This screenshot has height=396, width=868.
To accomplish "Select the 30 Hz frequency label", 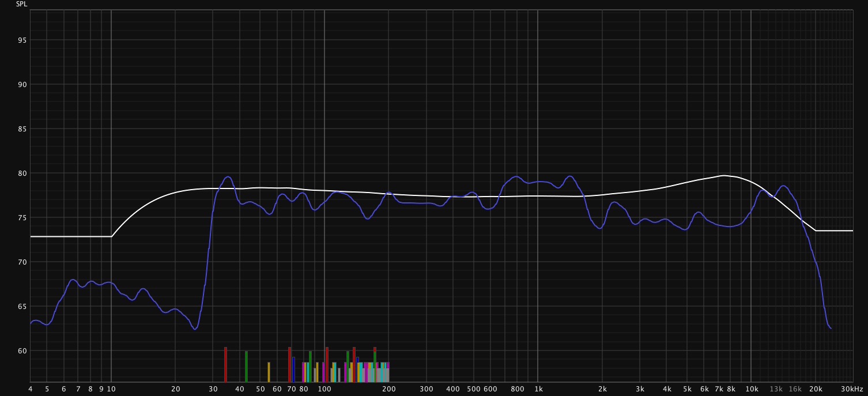I will (x=213, y=389).
